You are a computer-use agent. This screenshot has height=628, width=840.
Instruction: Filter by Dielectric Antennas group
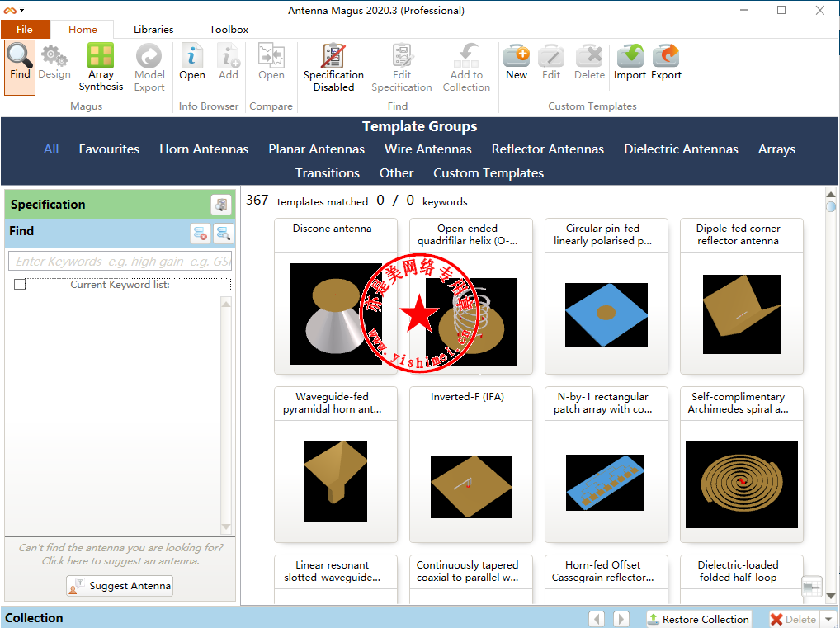(681, 149)
